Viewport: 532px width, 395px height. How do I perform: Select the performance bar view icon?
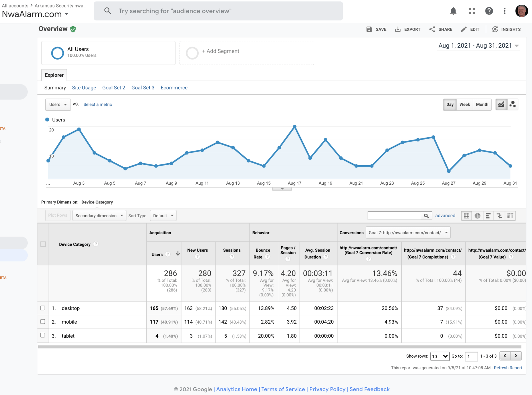pyautogui.click(x=488, y=216)
